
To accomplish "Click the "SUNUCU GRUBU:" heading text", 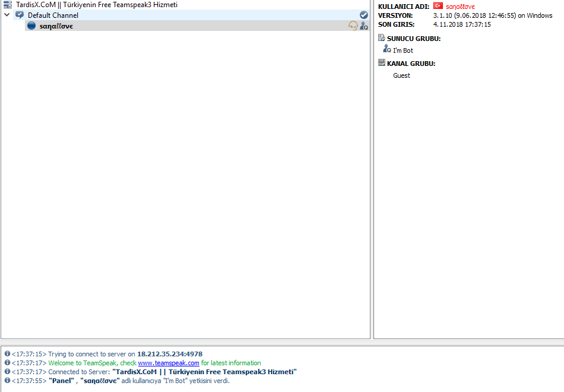I will [x=414, y=39].
